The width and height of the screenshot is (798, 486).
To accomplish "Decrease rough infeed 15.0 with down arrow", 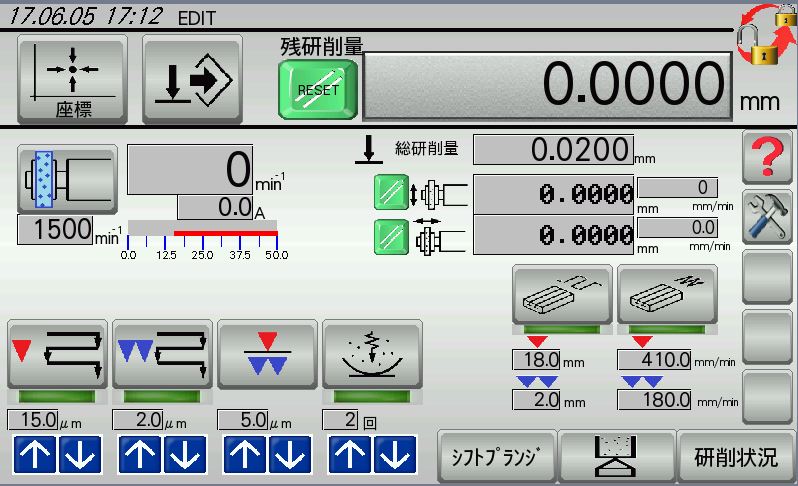I will click(80, 454).
